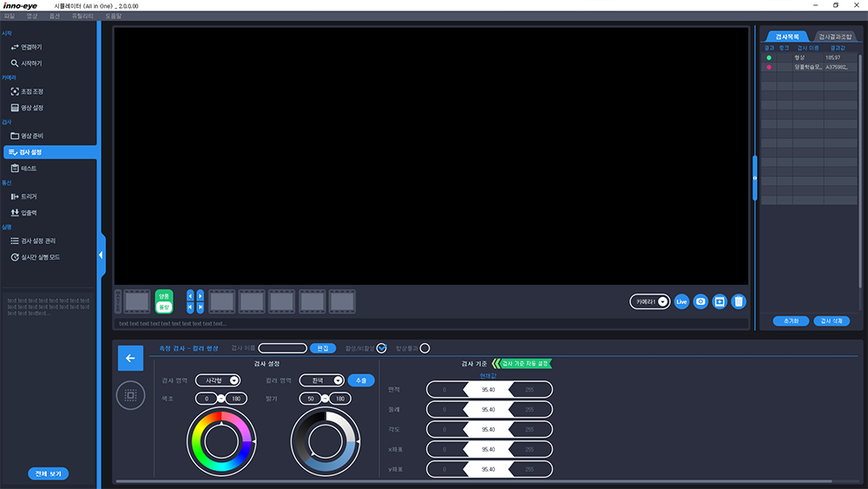868x489 pixels.
Task: Toggle the 활성/비활성 checkbox
Action: pyautogui.click(x=381, y=348)
